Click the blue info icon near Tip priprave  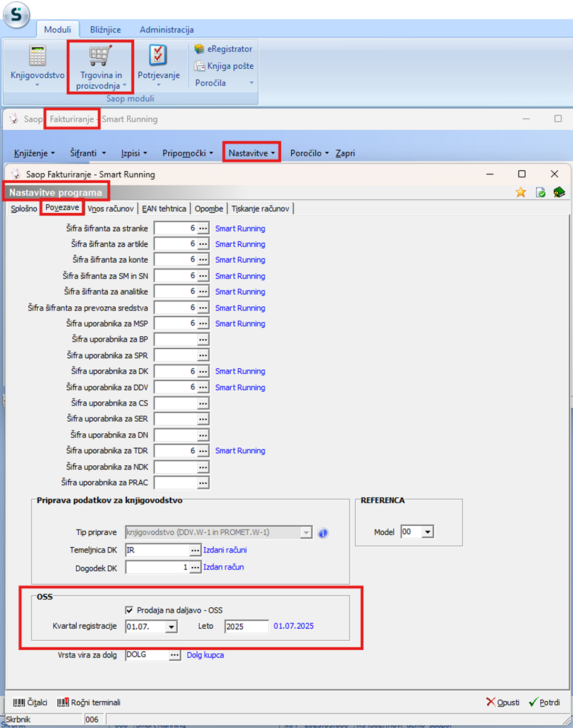click(x=323, y=533)
